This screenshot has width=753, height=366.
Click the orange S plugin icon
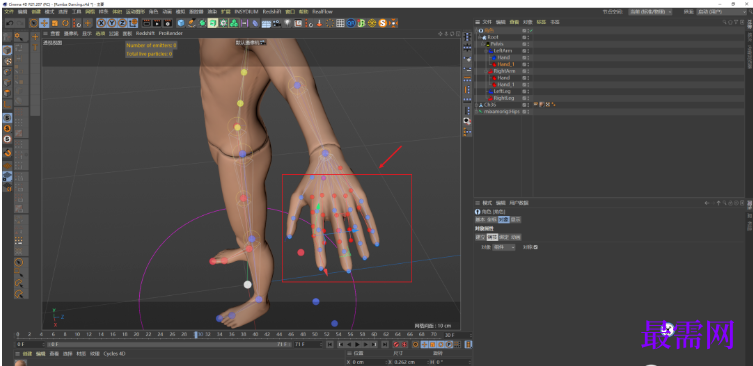383,23
